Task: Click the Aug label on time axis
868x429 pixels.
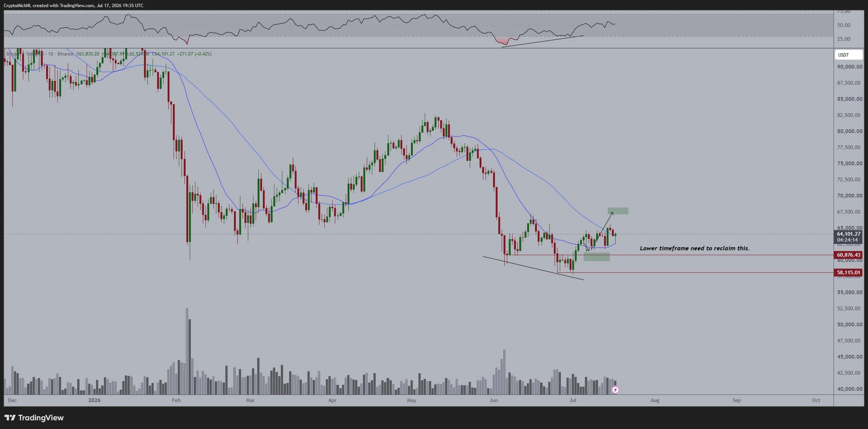Action: click(x=655, y=400)
